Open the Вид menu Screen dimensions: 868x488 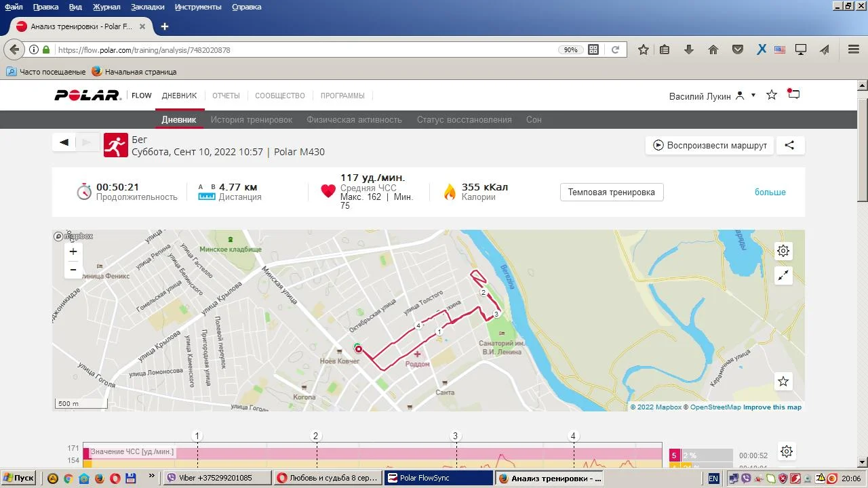(75, 7)
